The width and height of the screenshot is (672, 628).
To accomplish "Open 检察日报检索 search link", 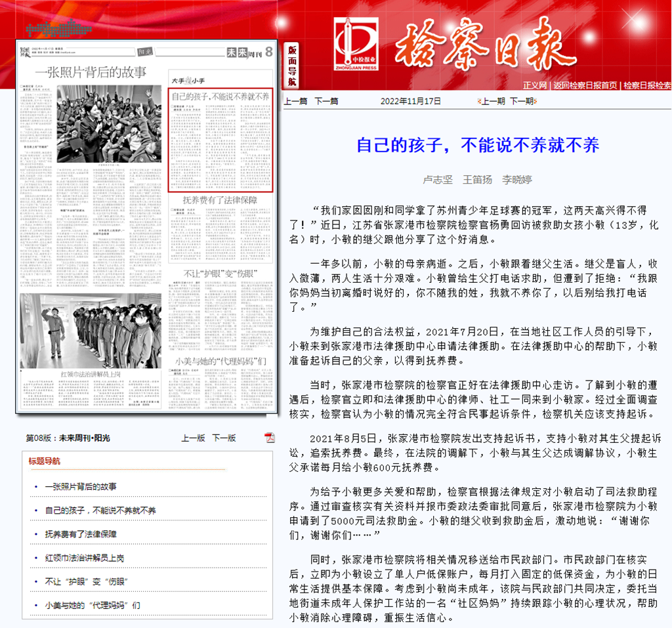I will point(647,85).
